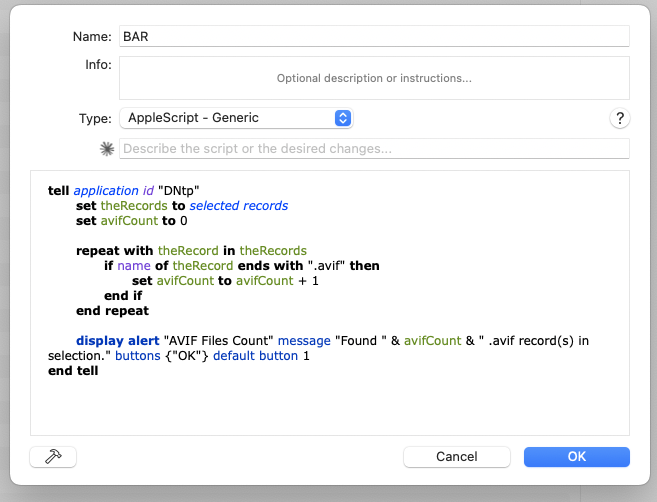657x502 pixels.
Task: Click the 'if name of theRecord ends with' line
Action: coord(241,266)
